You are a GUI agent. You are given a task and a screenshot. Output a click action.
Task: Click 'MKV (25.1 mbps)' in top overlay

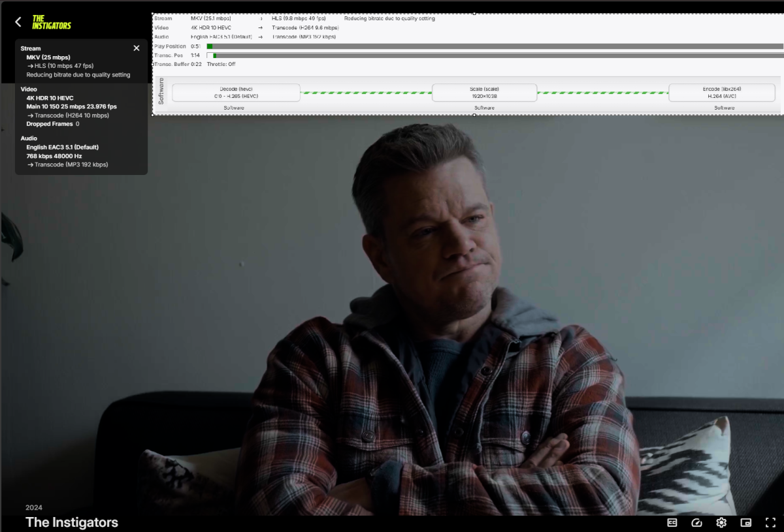[x=210, y=18]
